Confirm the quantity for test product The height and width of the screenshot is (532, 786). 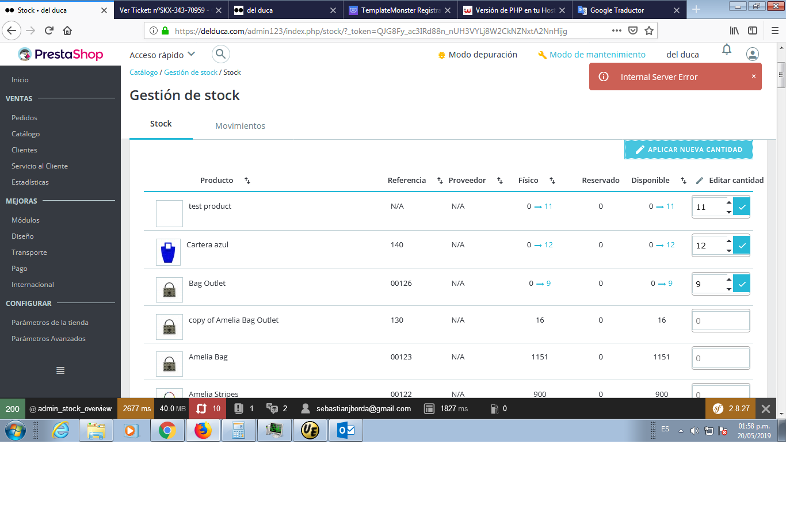coord(742,207)
